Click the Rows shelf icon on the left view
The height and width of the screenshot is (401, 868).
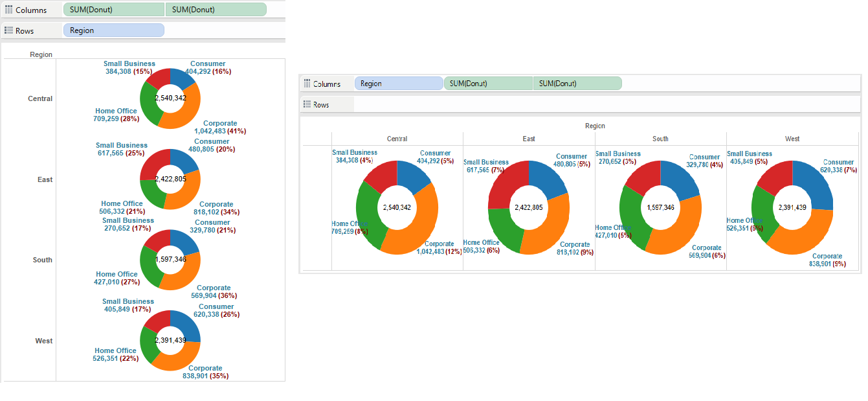[x=8, y=30]
